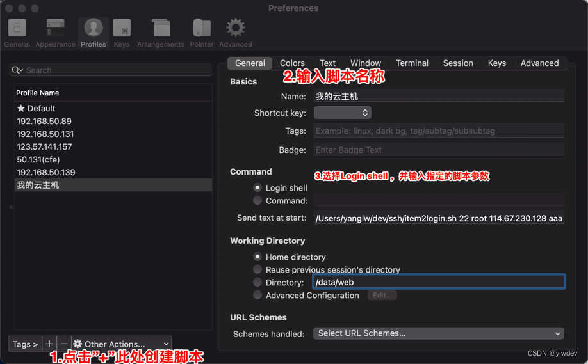Select the 50.131(cfe) profile
This screenshot has width=588, height=364.
point(113,159)
